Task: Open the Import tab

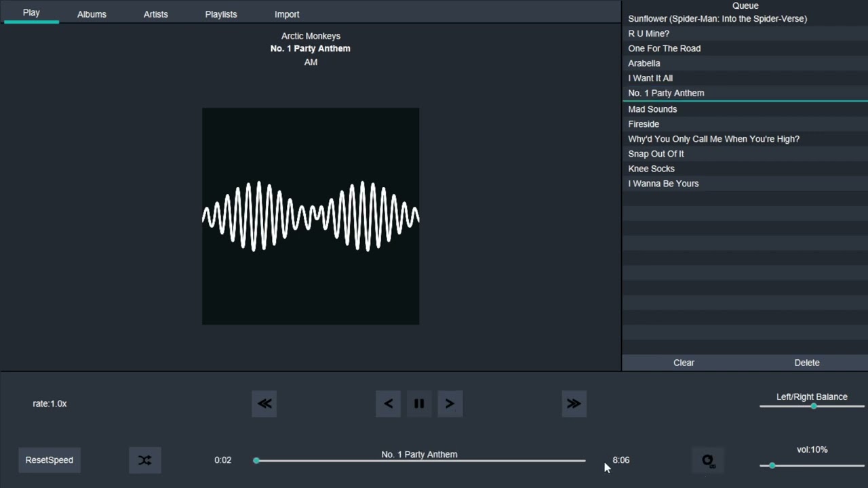Action: click(287, 14)
